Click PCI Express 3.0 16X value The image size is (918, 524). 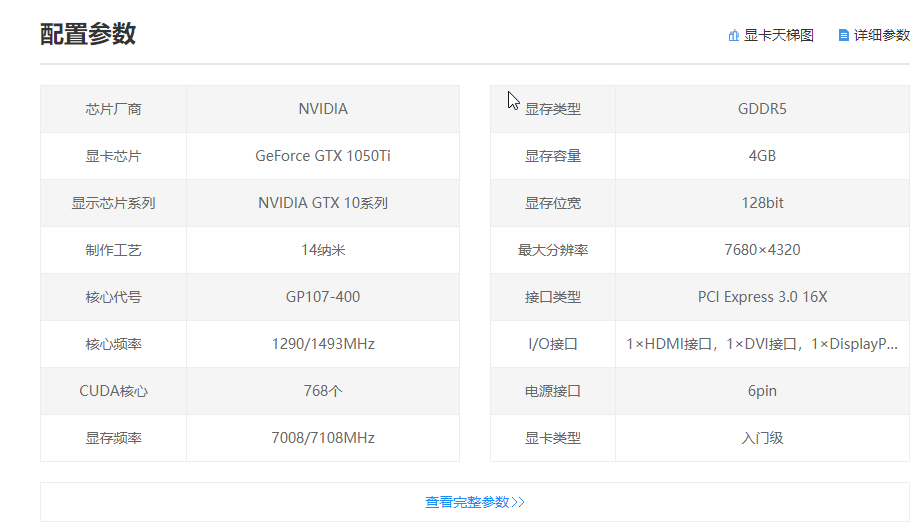pos(762,297)
